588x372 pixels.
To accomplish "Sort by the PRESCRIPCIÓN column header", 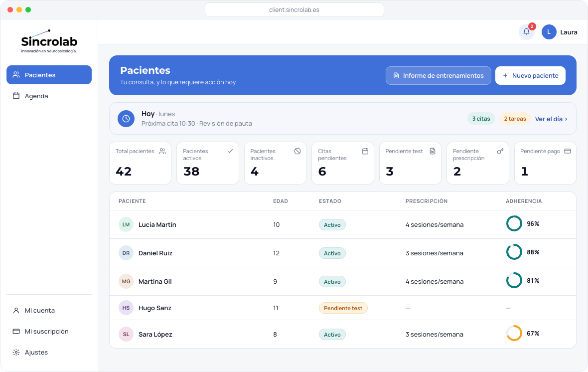I will [x=427, y=201].
